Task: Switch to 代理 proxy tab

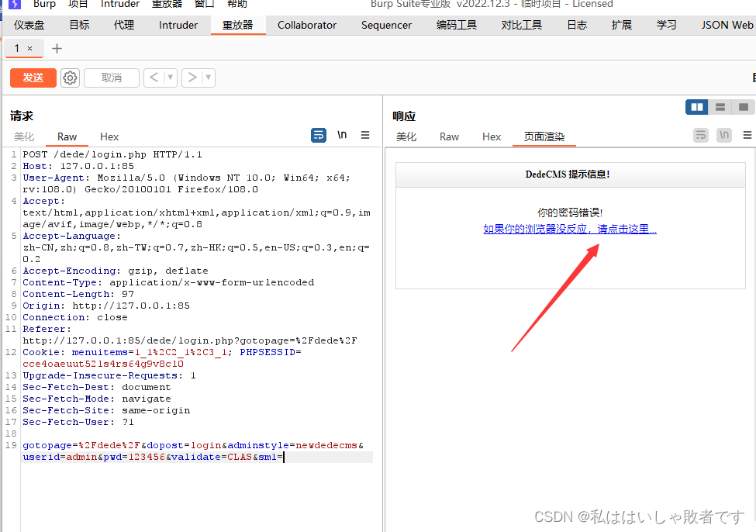Action: (124, 25)
